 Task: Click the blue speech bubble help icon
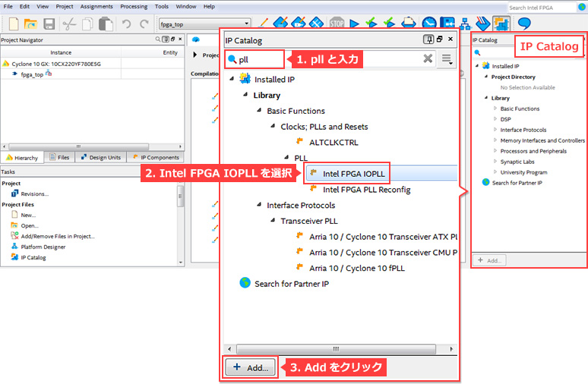click(524, 24)
